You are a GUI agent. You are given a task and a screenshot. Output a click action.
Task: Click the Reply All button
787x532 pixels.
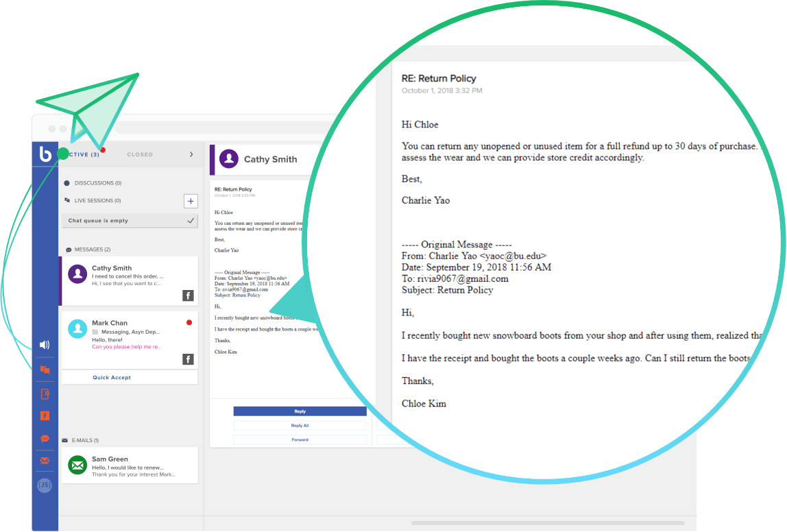pos(300,426)
